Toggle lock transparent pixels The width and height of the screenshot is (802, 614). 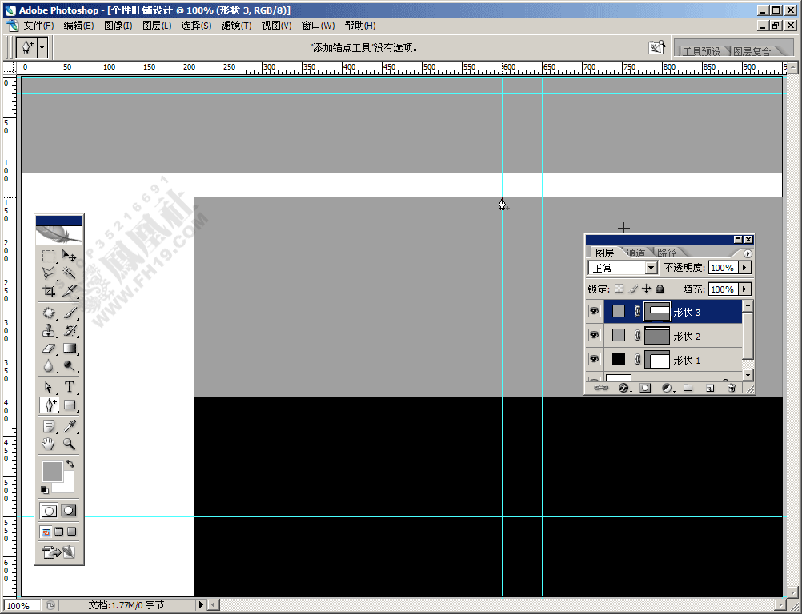click(x=619, y=289)
